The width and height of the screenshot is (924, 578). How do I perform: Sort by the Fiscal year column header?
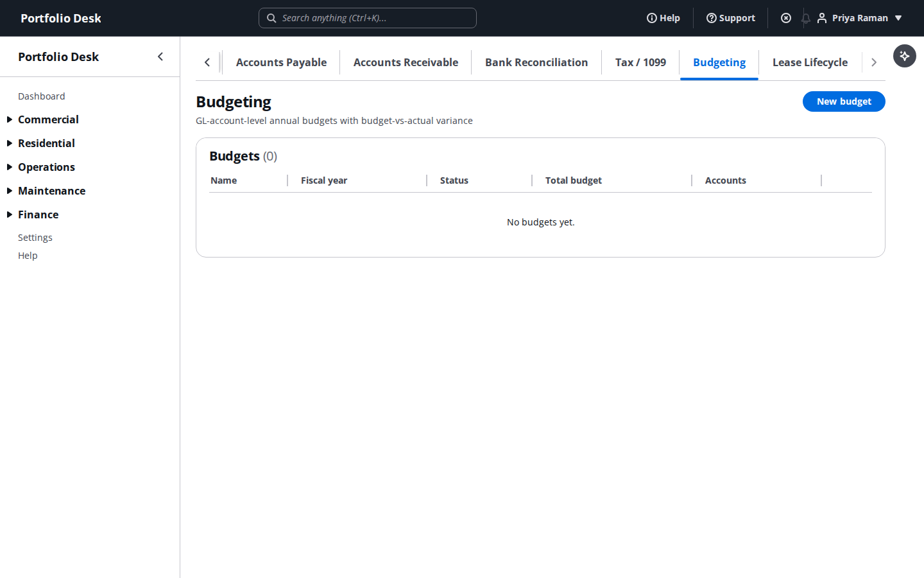324,180
